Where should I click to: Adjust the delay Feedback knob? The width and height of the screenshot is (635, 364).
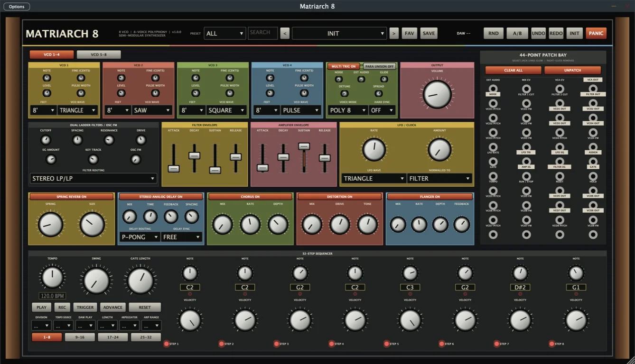(171, 217)
